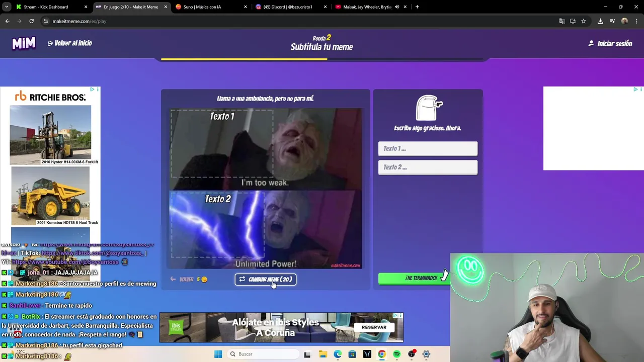Screen dimensions: 644x362
Task: Click the meme title Llama a una ambulancia
Action: pyautogui.click(x=265, y=99)
